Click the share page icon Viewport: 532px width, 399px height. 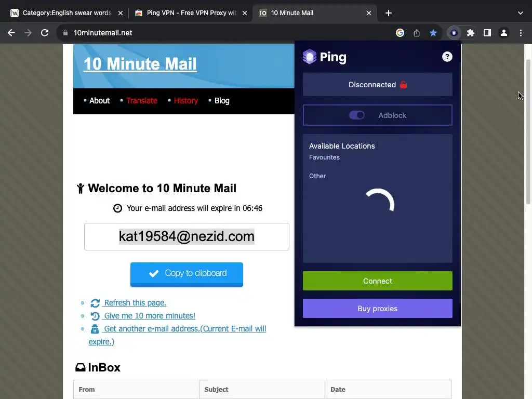pyautogui.click(x=417, y=33)
